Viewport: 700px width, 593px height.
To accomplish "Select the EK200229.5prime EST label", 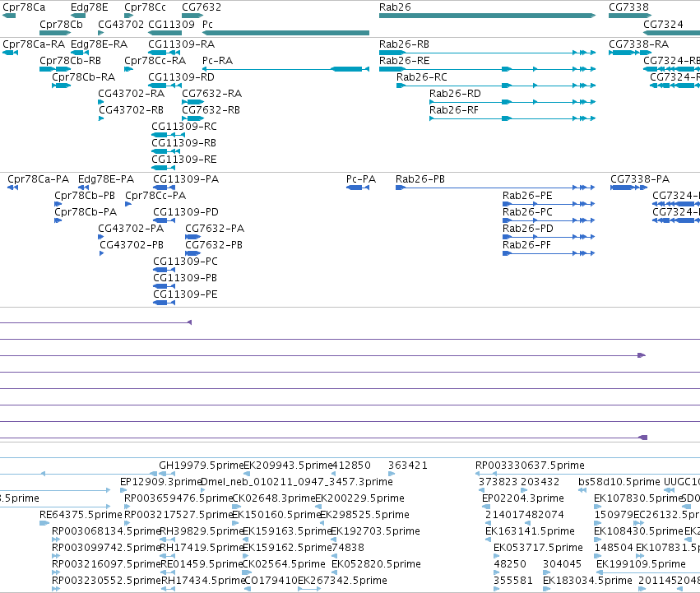I will click(359, 498).
